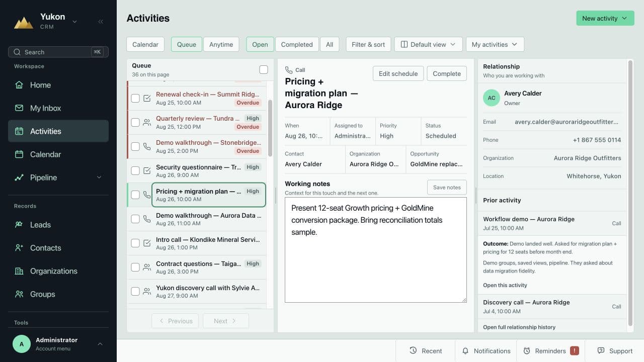644x362 pixels.
Task: Click the Yukon CRM mountain logo
Action: coord(24,22)
